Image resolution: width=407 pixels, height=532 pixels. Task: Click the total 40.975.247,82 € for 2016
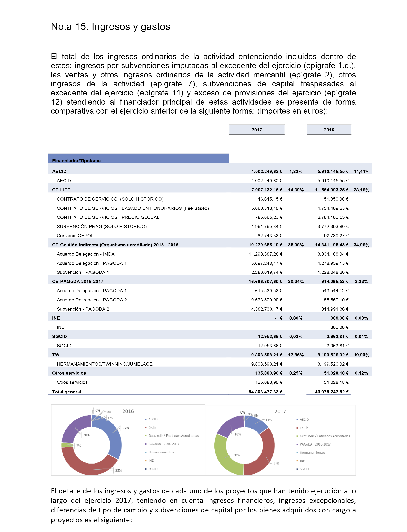point(332,392)
